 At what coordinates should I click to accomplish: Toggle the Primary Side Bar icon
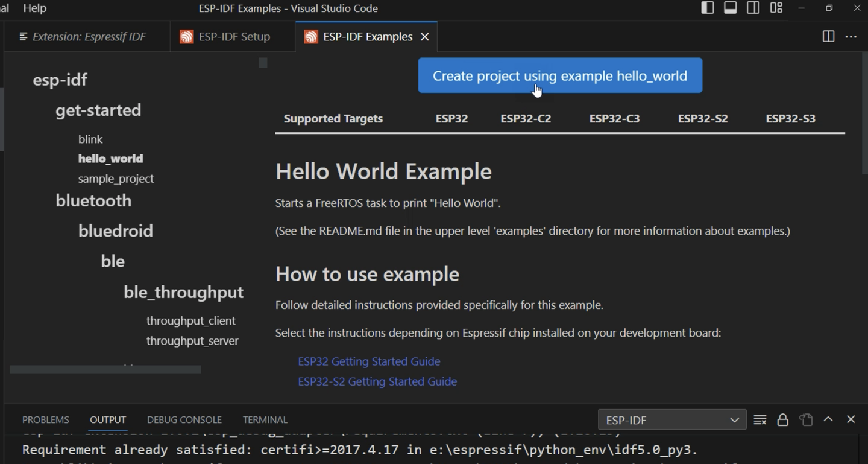(707, 8)
